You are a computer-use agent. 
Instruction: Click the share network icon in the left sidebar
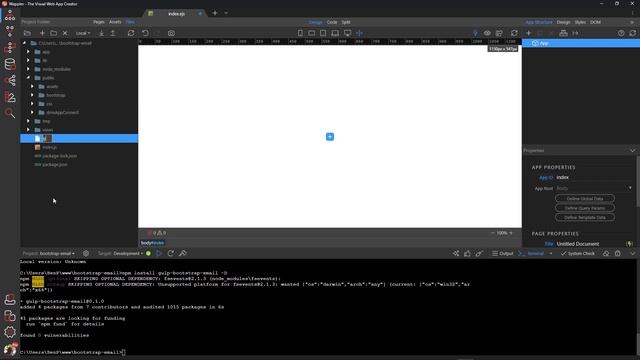pyautogui.click(x=10, y=80)
